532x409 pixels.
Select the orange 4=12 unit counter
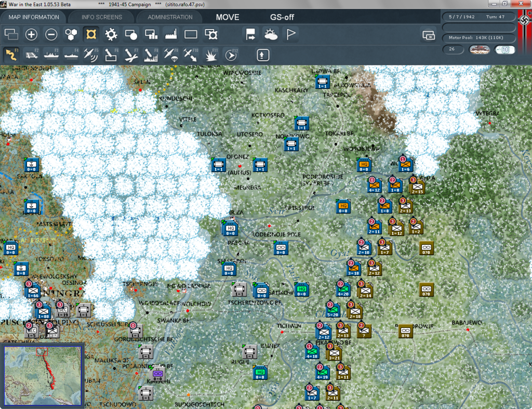(x=374, y=186)
